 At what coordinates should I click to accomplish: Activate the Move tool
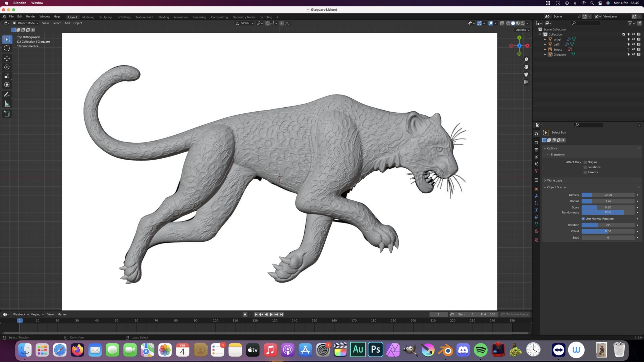(x=7, y=58)
